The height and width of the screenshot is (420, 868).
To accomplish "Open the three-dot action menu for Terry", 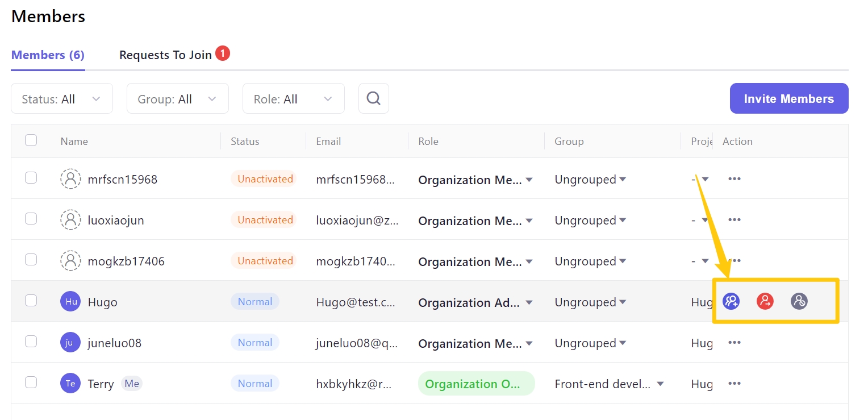I will 735,384.
